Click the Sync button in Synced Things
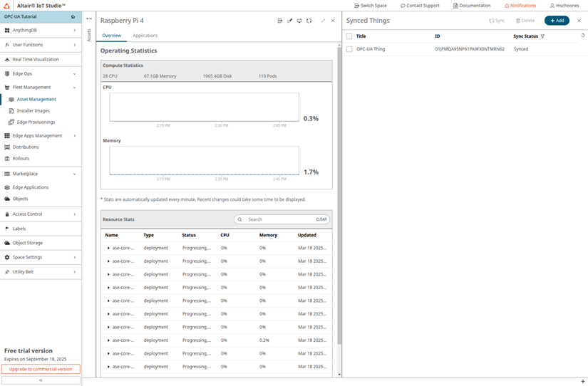 point(497,21)
